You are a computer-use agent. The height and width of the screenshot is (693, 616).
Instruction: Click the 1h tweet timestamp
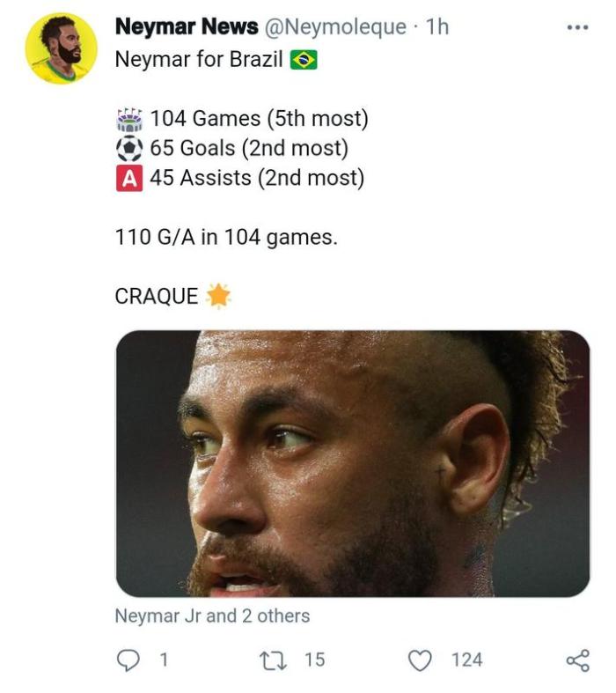[x=436, y=27]
